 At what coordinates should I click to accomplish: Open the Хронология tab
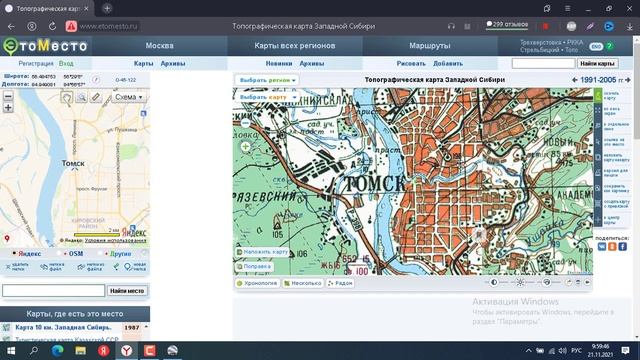(257, 283)
